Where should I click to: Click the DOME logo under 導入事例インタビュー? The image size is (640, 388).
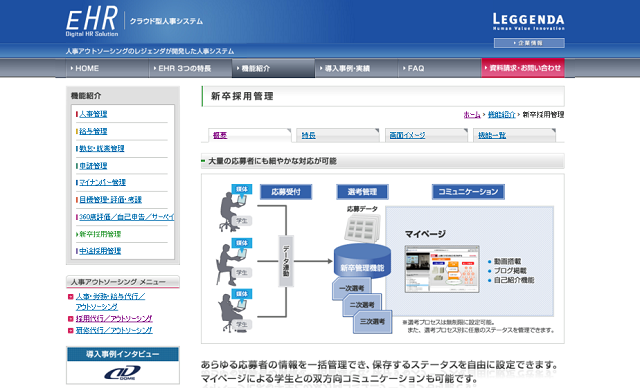122,372
